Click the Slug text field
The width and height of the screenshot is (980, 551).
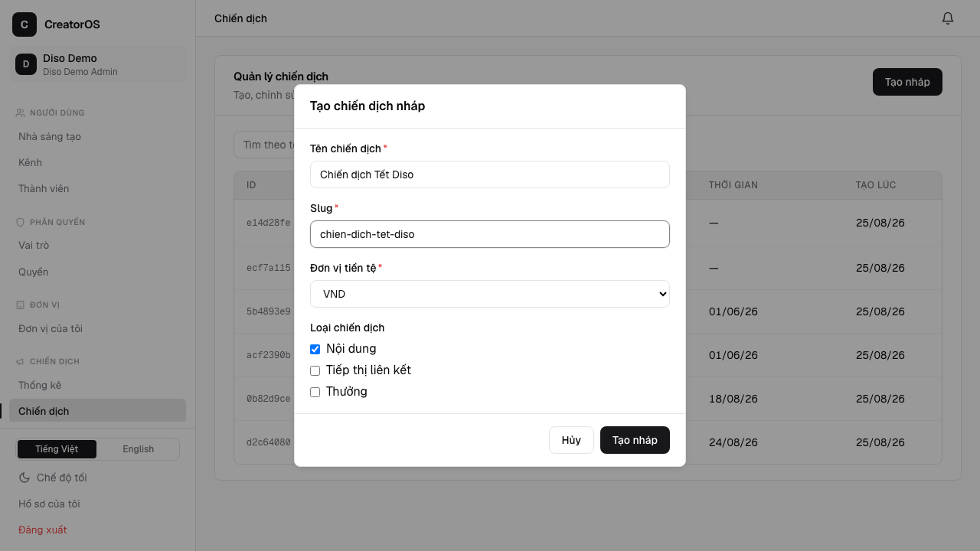pos(490,234)
